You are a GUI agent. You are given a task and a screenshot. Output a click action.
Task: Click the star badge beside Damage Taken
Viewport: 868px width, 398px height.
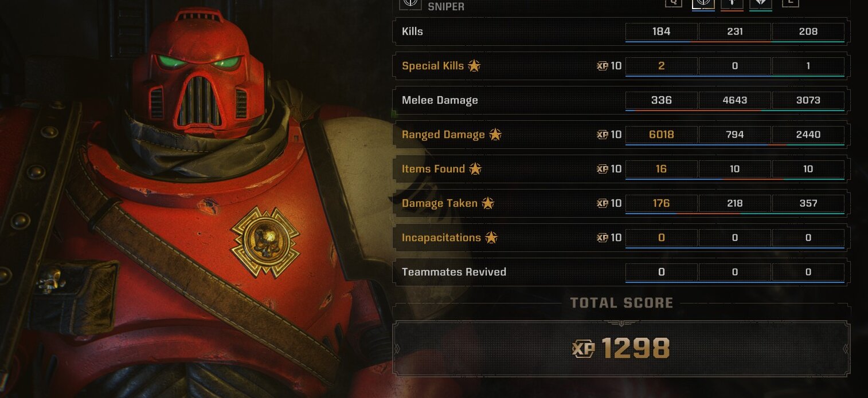488,203
